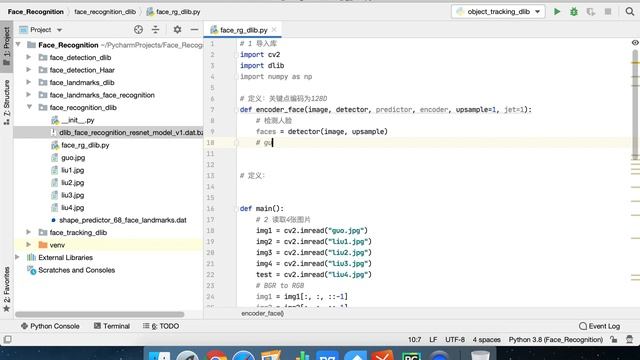Place cursor on line 16 def main()
Viewport: 640px width, 360px height.
click(261, 208)
